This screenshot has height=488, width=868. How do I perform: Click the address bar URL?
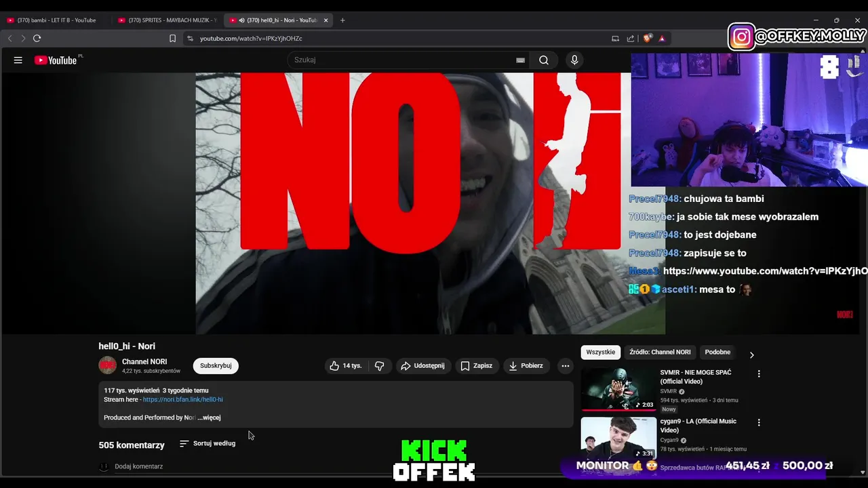click(x=251, y=39)
